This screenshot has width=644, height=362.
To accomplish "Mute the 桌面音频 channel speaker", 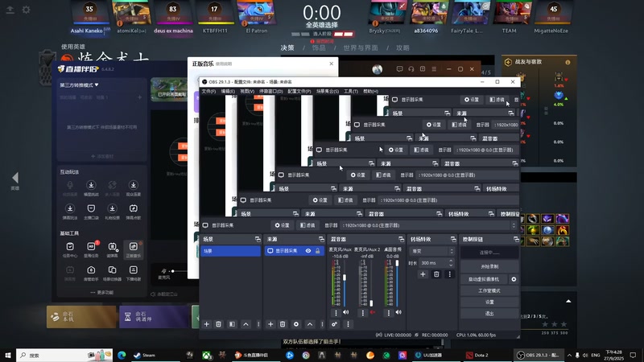I will (398, 312).
